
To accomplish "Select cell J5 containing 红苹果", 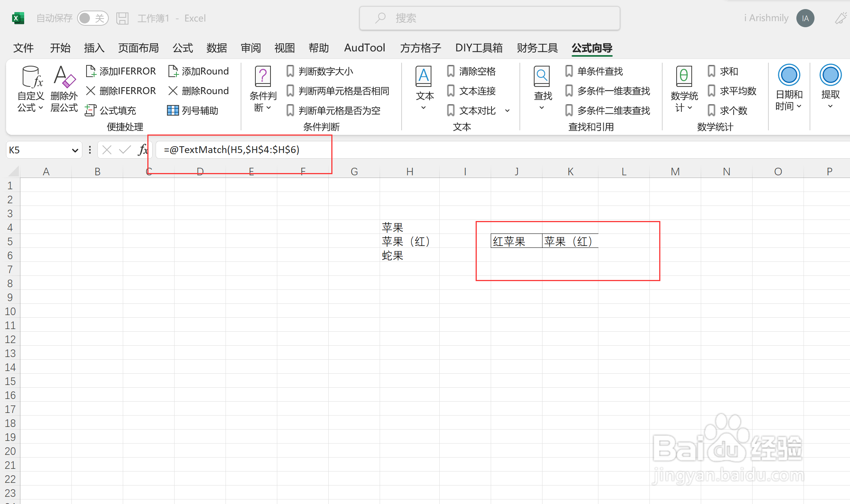I will coord(516,241).
